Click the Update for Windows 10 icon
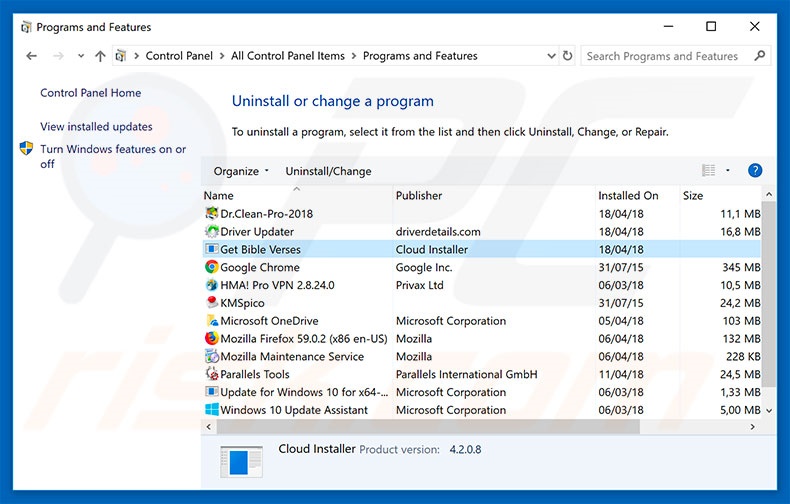Screen dimensions: 790x504 coord(212,392)
